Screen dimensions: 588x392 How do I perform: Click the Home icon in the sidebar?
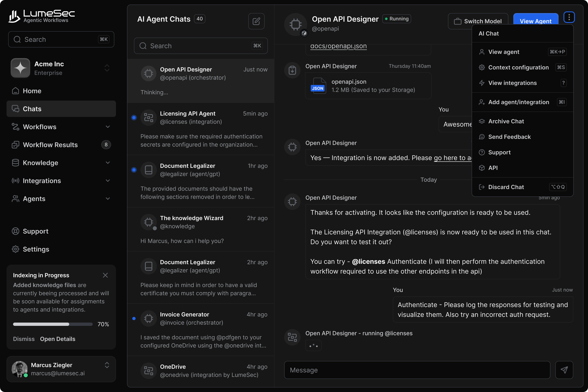coord(16,91)
